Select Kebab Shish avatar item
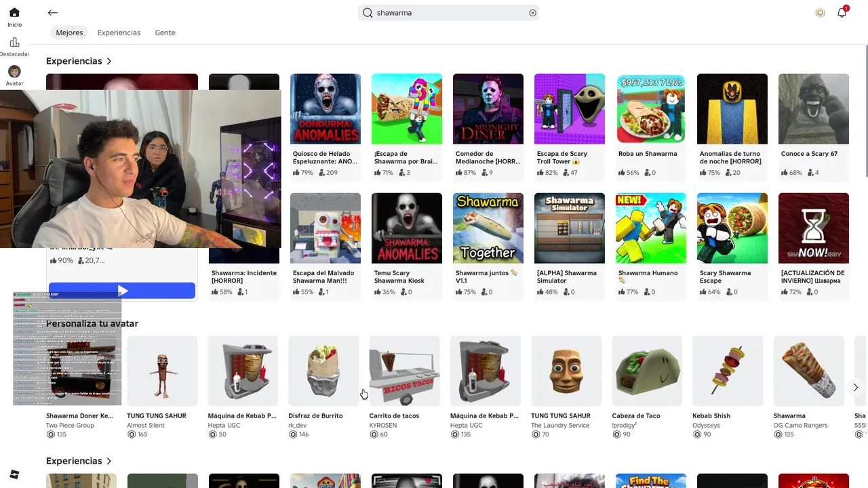 (x=728, y=371)
